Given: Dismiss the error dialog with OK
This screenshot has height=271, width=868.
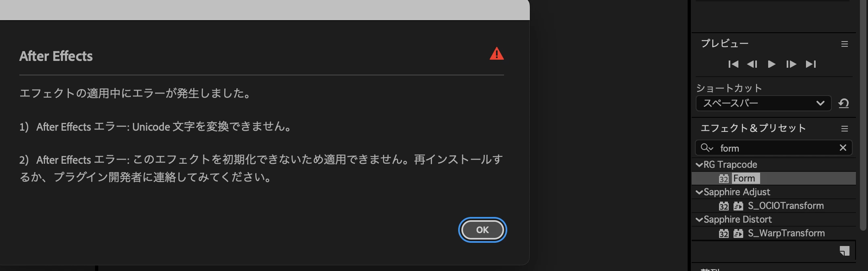Looking at the screenshot, I should 482,230.
